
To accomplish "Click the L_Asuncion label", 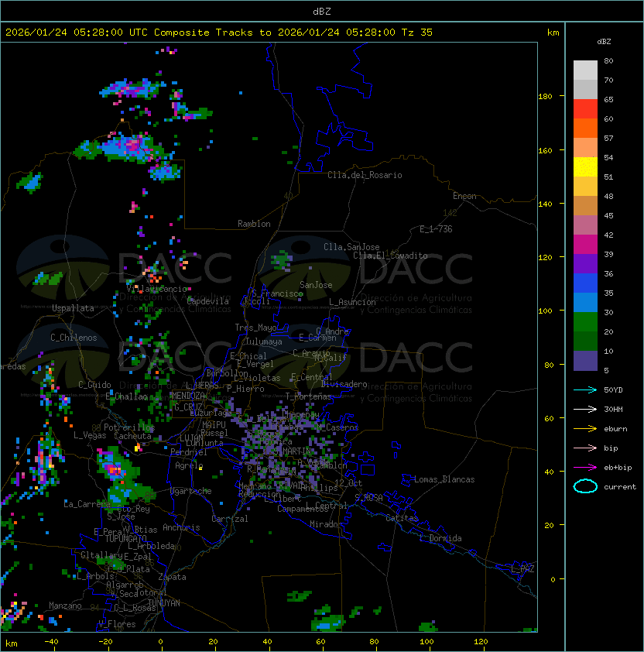I will pyautogui.click(x=352, y=302).
